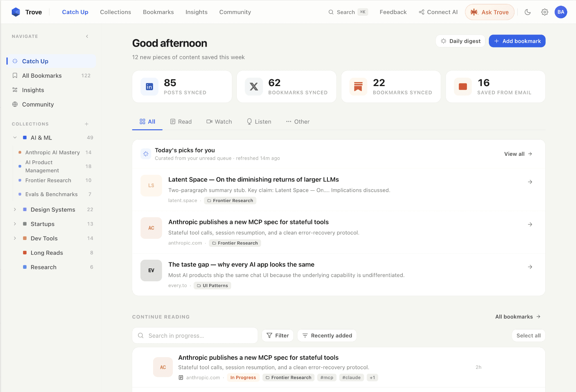Open settings gear icon

[545, 12]
